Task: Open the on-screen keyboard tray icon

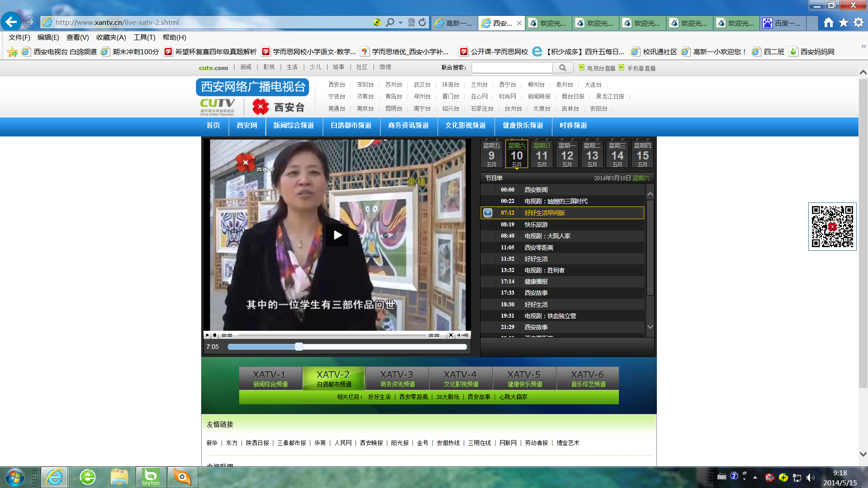Action: pyautogui.click(x=722, y=476)
